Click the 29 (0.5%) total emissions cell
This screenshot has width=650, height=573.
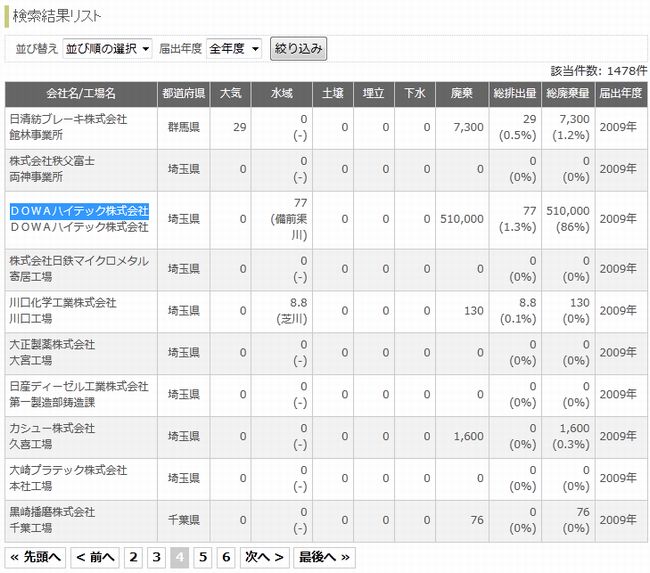(x=515, y=127)
